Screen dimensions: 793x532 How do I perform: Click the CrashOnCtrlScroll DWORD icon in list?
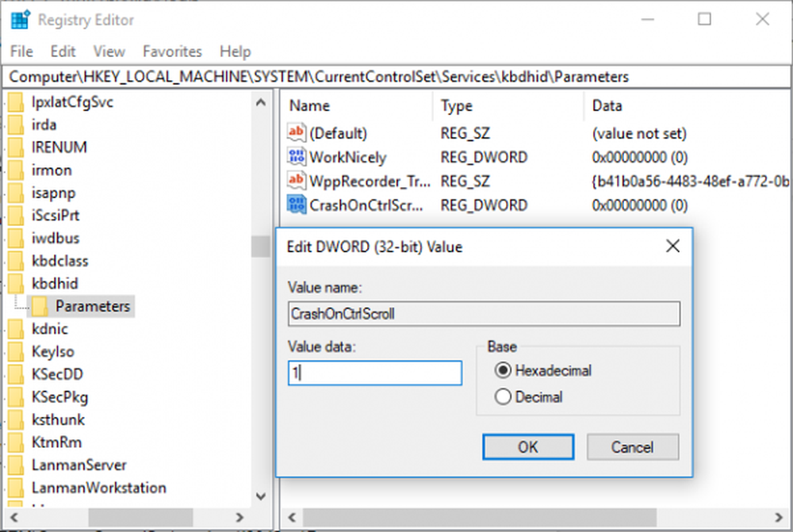point(297,205)
